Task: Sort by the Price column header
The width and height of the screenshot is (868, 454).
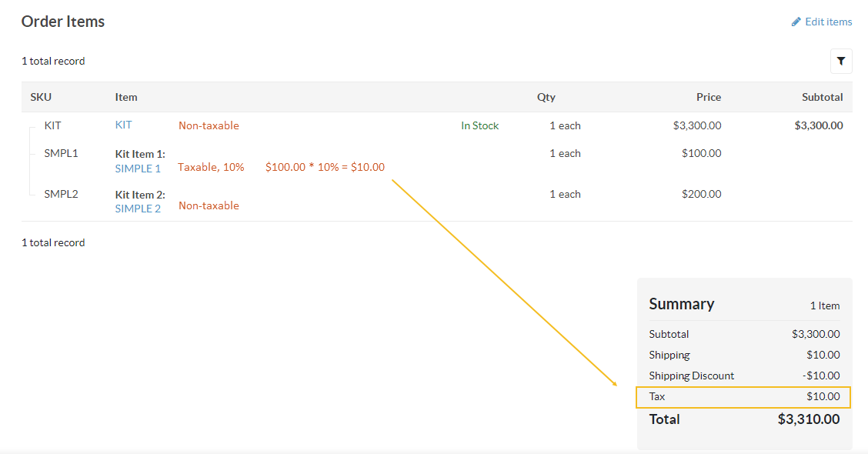Action: (x=708, y=97)
